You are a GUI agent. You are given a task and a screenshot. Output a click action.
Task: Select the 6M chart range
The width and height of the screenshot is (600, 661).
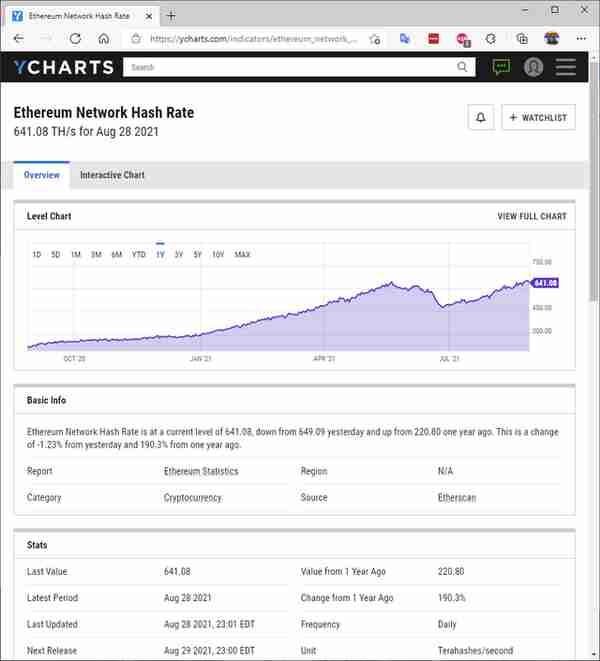coord(116,255)
